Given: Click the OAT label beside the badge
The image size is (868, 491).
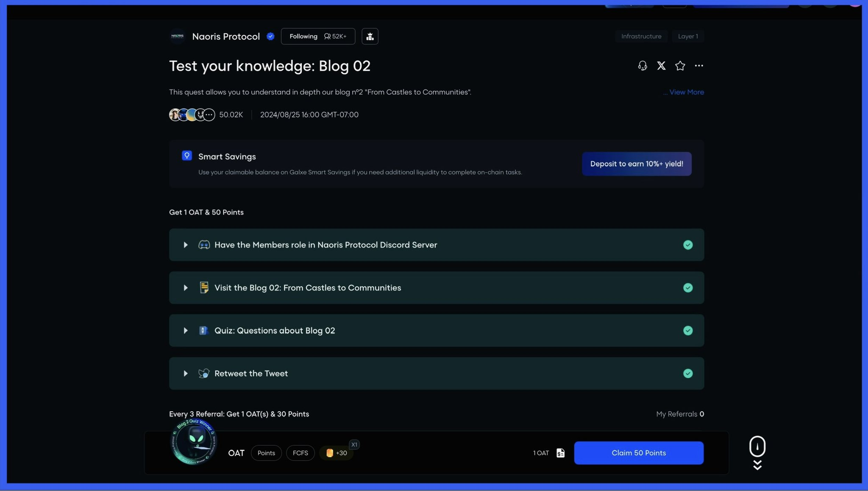Looking at the screenshot, I should [236, 453].
